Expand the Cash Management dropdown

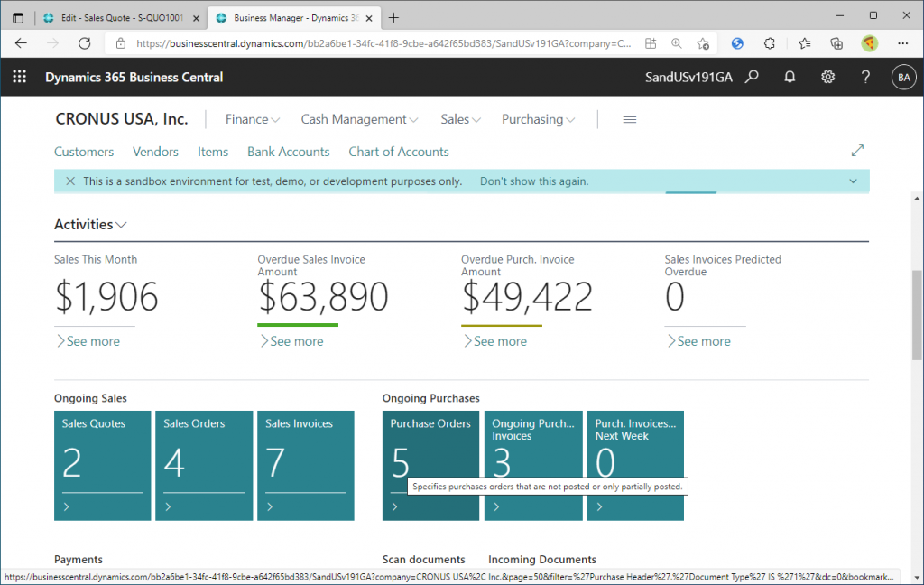point(359,119)
